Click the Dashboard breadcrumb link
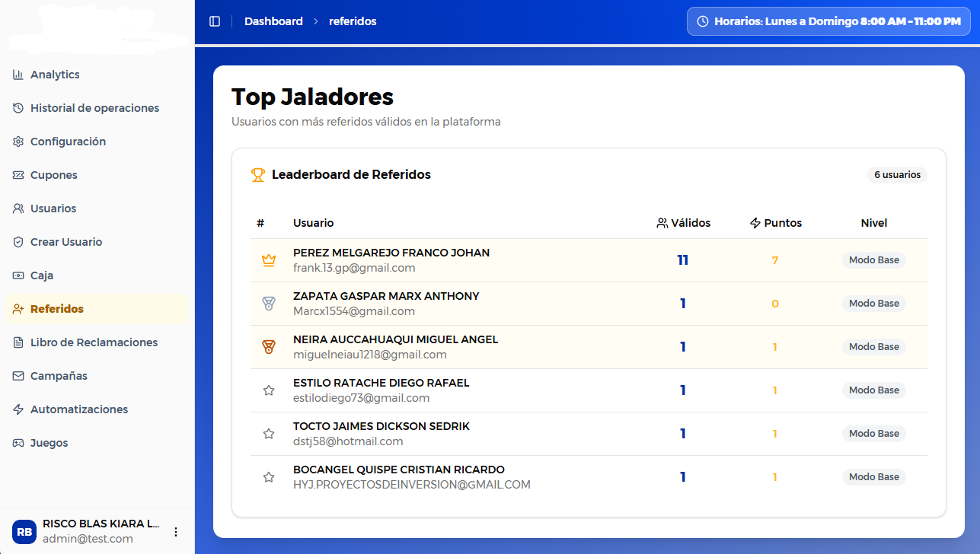 pos(273,21)
